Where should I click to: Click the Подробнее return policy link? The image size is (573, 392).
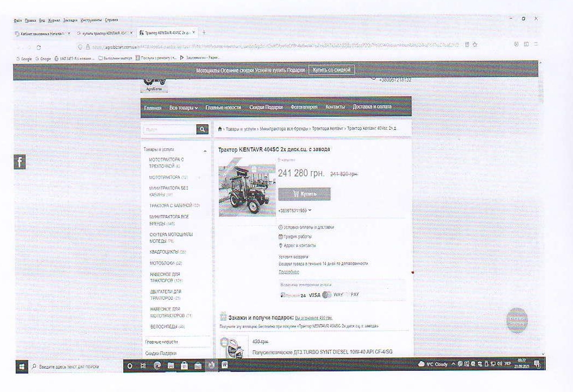pyautogui.click(x=289, y=272)
